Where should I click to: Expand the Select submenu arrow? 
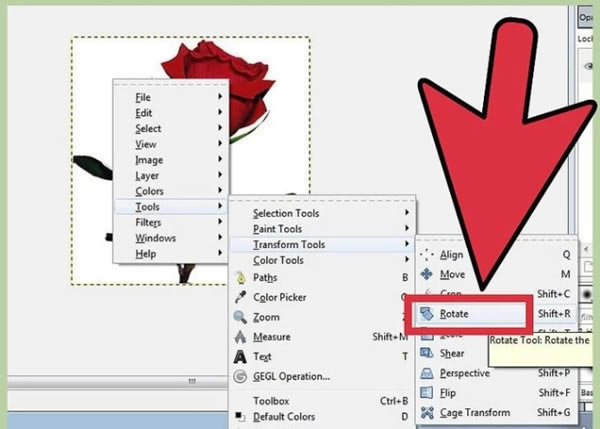(x=220, y=127)
